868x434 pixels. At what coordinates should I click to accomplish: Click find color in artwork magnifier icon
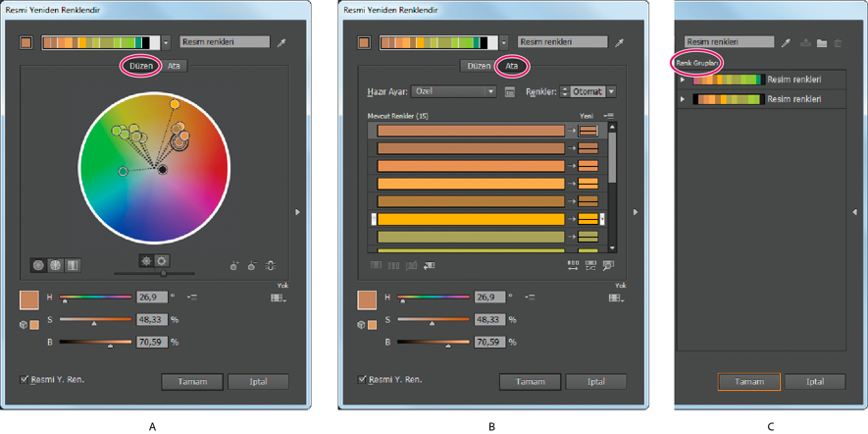[x=608, y=265]
